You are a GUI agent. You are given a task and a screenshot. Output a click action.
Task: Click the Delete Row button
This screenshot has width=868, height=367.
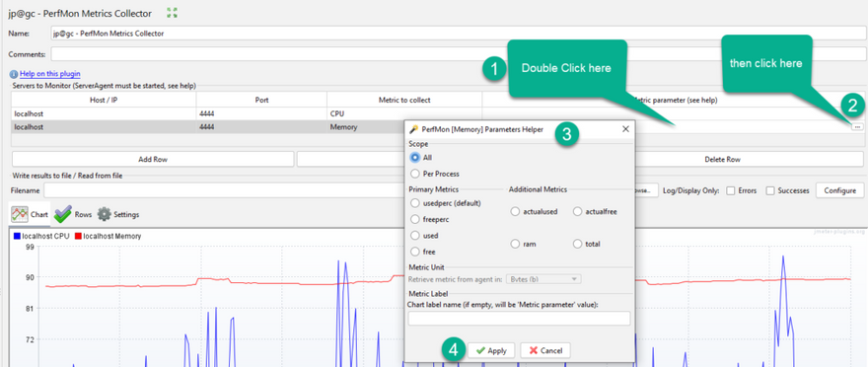point(722,160)
